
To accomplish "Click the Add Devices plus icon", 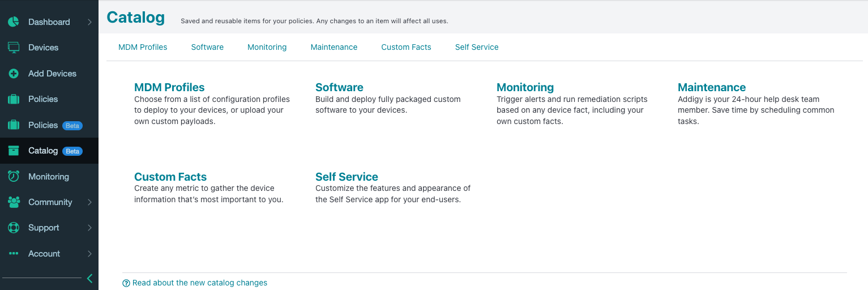I will 14,74.
